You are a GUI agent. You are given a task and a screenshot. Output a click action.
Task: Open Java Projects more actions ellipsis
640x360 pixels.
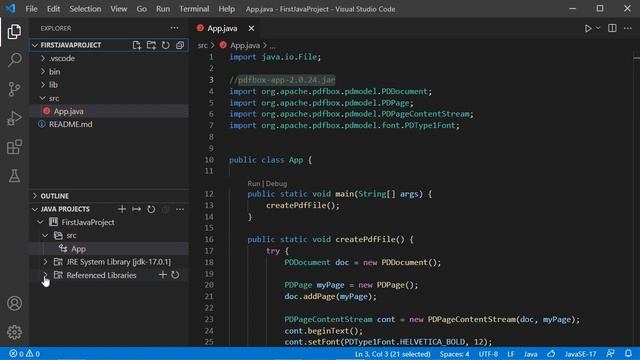tap(180, 209)
